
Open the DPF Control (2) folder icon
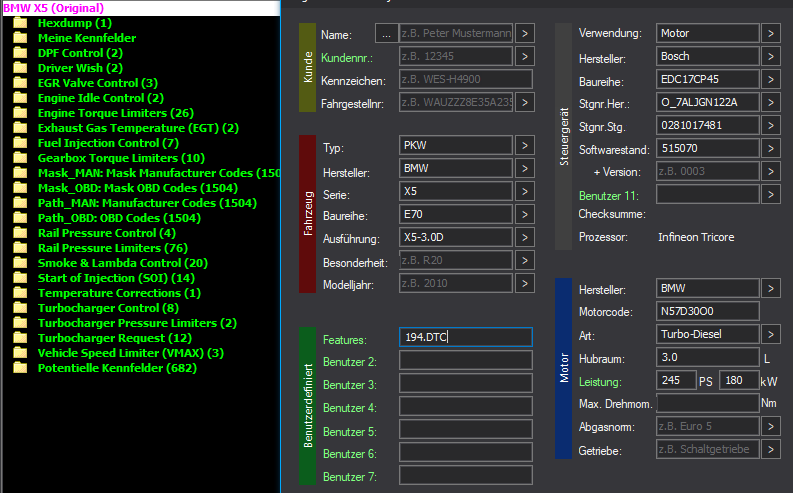tap(20, 53)
